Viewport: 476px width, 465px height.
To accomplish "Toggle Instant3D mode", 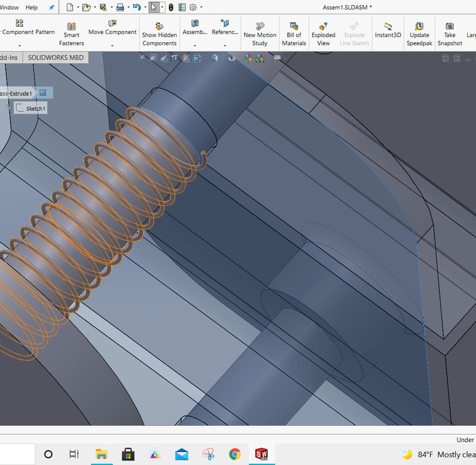I will (388, 31).
